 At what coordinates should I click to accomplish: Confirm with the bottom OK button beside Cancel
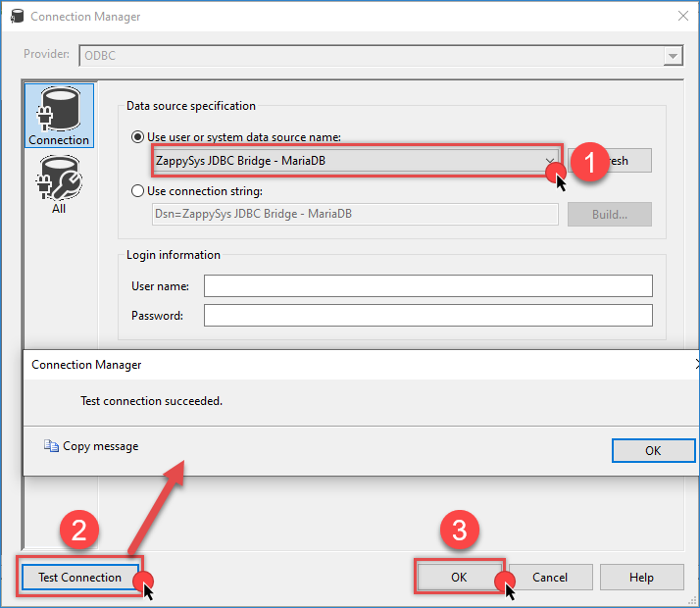(459, 577)
